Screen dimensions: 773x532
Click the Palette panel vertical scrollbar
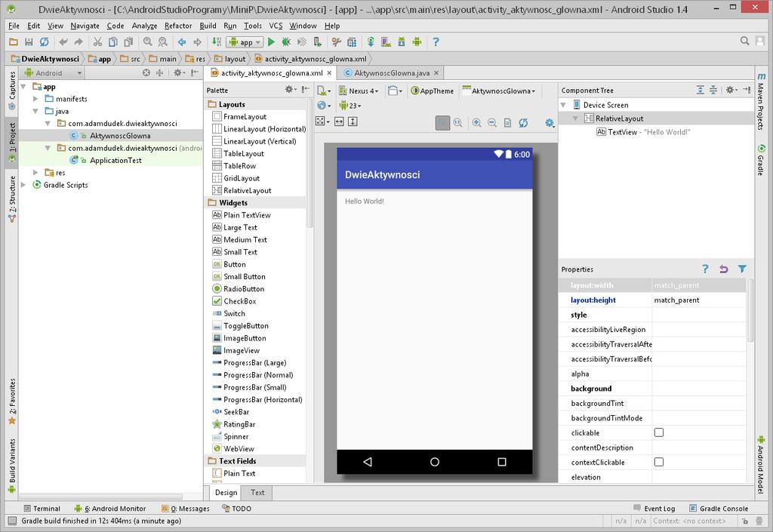point(310,162)
